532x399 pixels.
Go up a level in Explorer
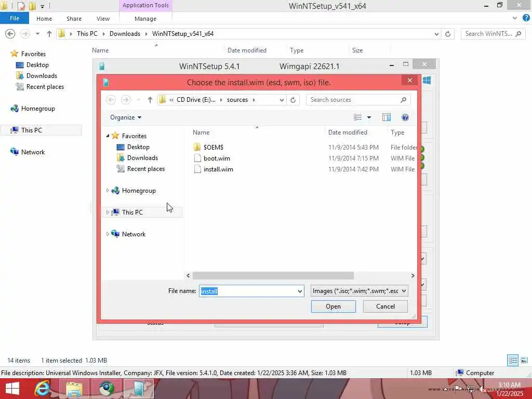coord(49,34)
